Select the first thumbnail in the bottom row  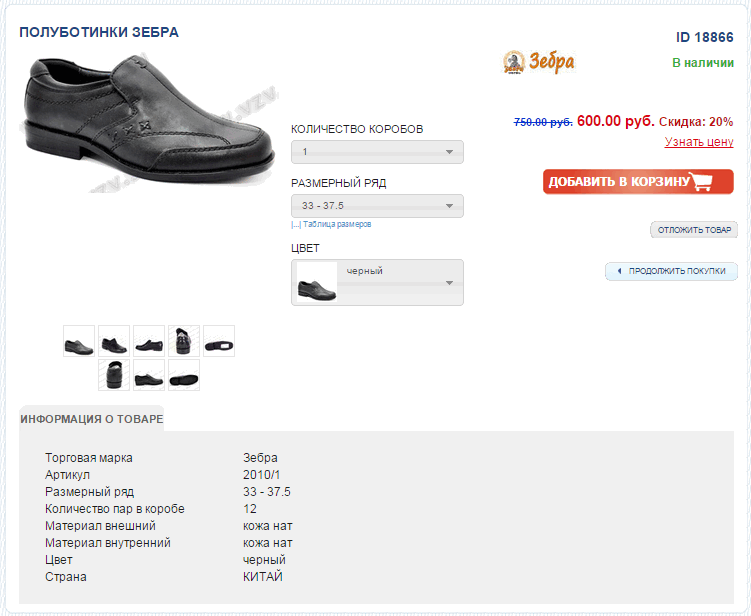(114, 375)
